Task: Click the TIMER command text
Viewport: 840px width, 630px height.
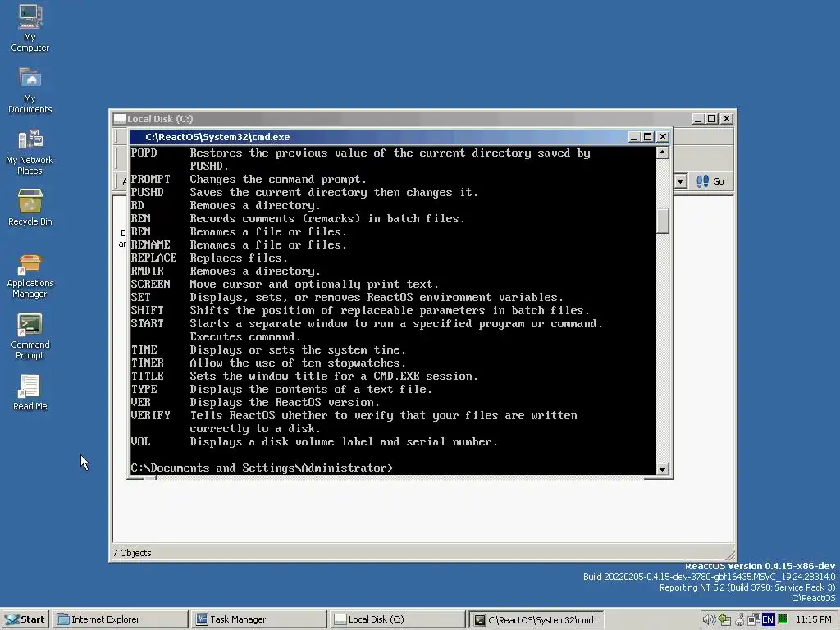Action: 148,363
